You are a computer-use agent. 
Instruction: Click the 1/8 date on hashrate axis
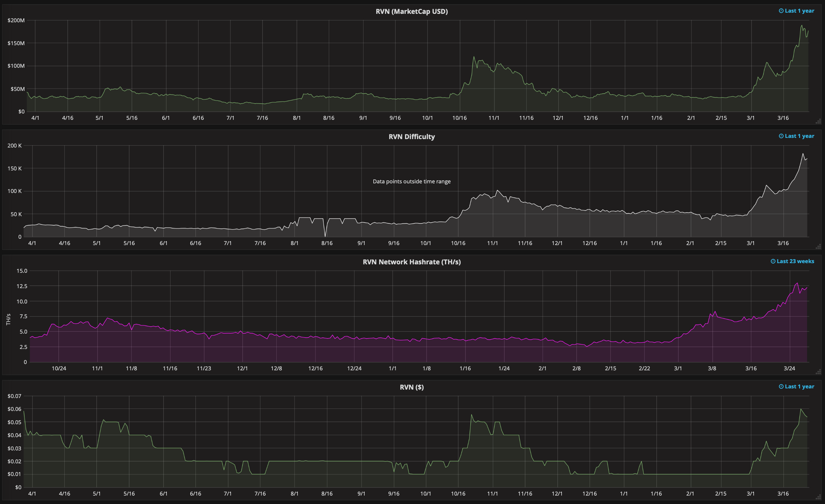pos(427,369)
